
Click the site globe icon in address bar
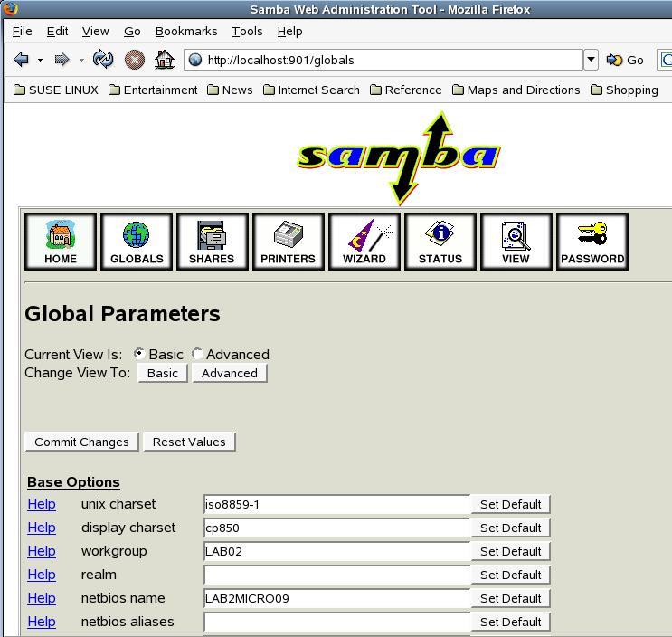pos(195,60)
